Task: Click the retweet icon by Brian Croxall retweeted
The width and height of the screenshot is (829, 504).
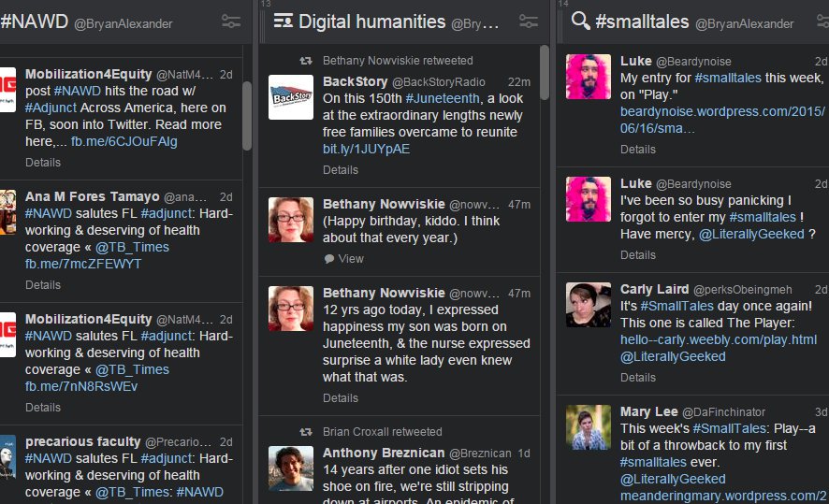Action: pyautogui.click(x=306, y=432)
